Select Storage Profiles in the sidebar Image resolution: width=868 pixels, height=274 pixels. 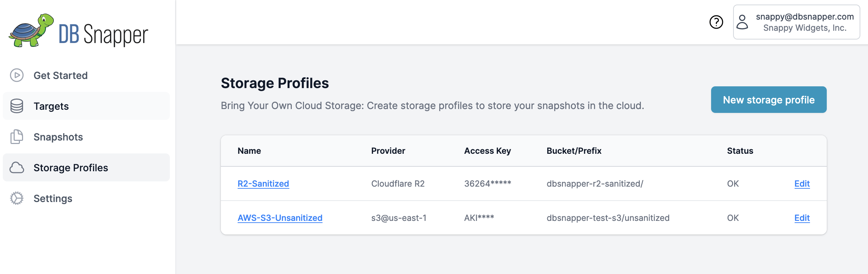tap(86, 167)
